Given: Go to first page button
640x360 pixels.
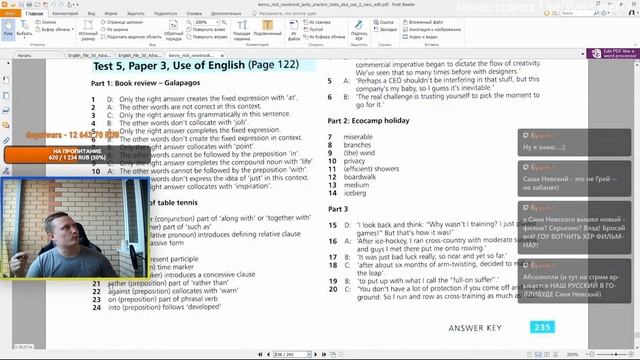Looking at the screenshot, I should click(x=260, y=354).
